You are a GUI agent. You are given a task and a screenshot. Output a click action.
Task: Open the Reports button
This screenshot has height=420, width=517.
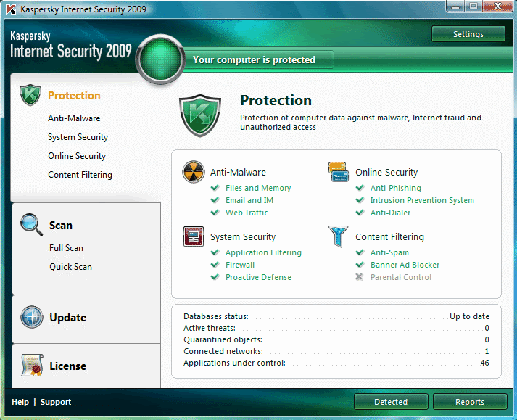pyautogui.click(x=470, y=402)
